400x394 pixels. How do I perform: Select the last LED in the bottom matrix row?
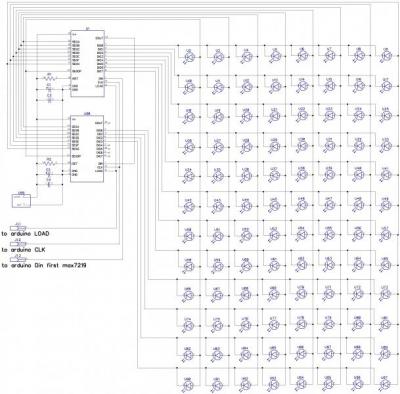click(x=386, y=386)
